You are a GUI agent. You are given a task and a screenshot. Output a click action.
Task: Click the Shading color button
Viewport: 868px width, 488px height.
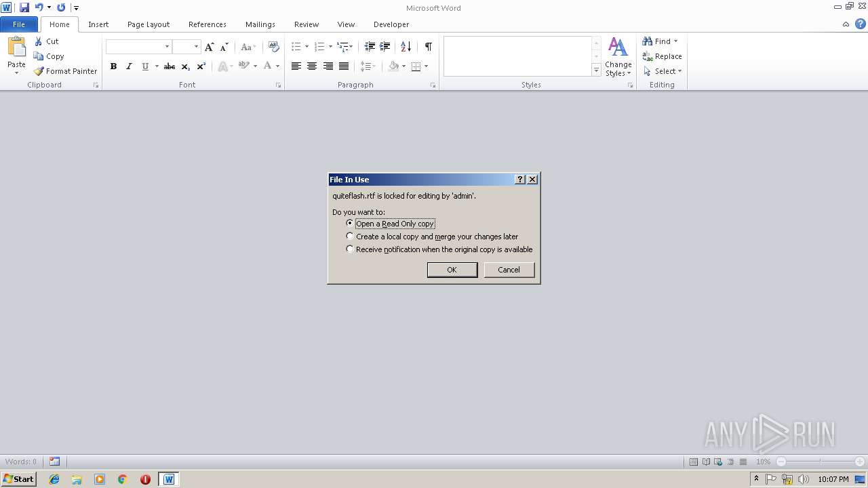[394, 66]
